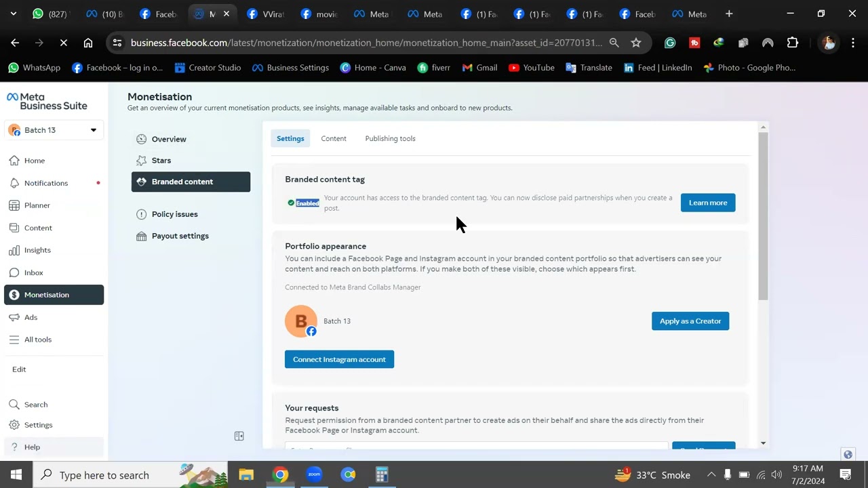Open the Feed | LinkedIn bookmark
The height and width of the screenshot is (488, 868).
click(x=658, y=68)
